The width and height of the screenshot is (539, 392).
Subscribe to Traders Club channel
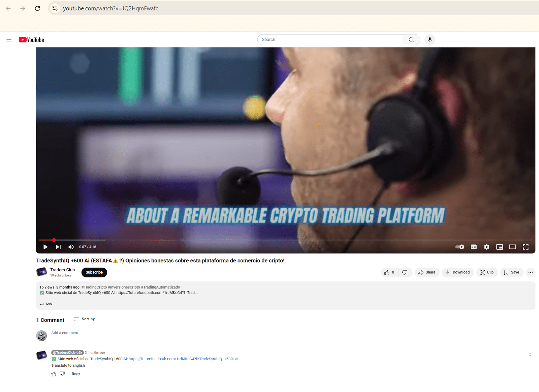(x=94, y=272)
